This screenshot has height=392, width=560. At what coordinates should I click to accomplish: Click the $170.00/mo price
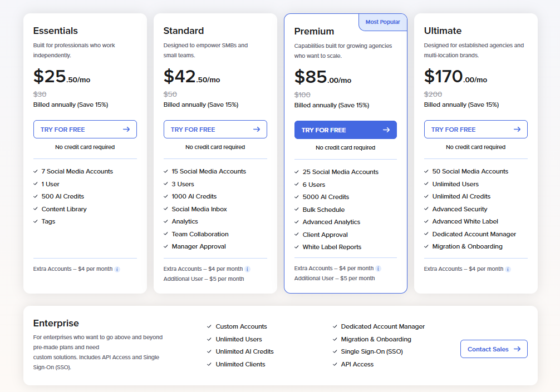tap(455, 76)
